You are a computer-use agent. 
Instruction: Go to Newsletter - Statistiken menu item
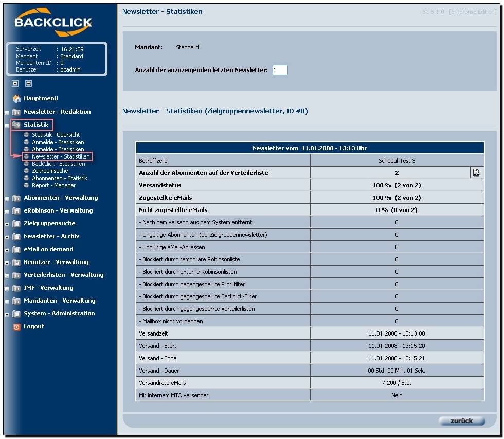coord(61,156)
